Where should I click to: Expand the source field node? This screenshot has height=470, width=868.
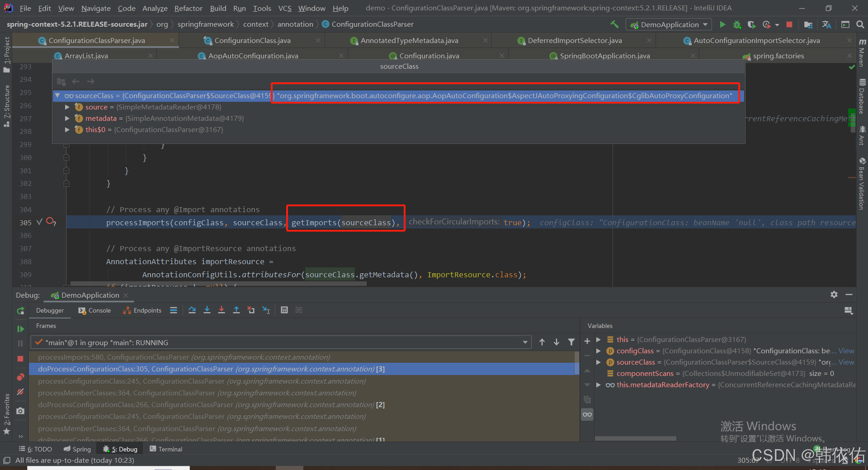pos(67,107)
